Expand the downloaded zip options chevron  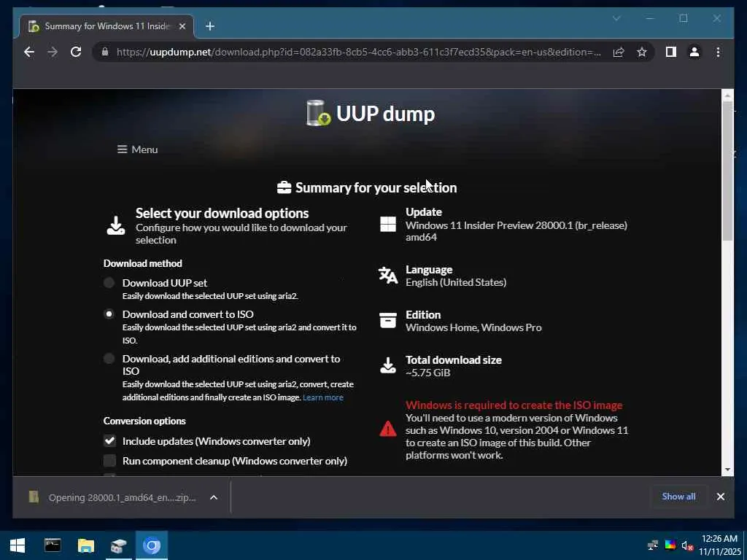click(x=214, y=497)
